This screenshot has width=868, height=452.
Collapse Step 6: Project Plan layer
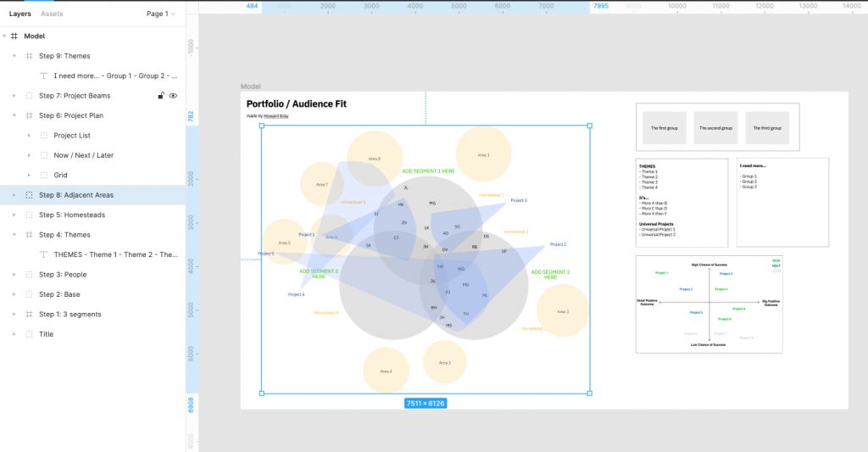pos(14,116)
